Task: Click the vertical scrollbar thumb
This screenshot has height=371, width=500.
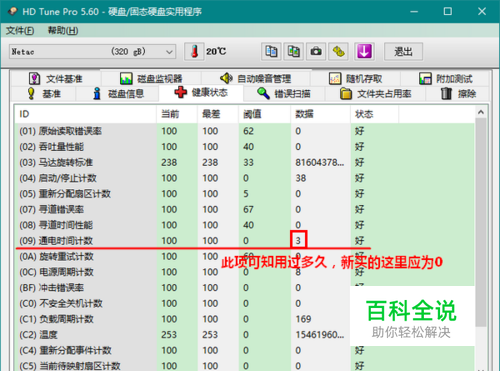Action: [481, 222]
